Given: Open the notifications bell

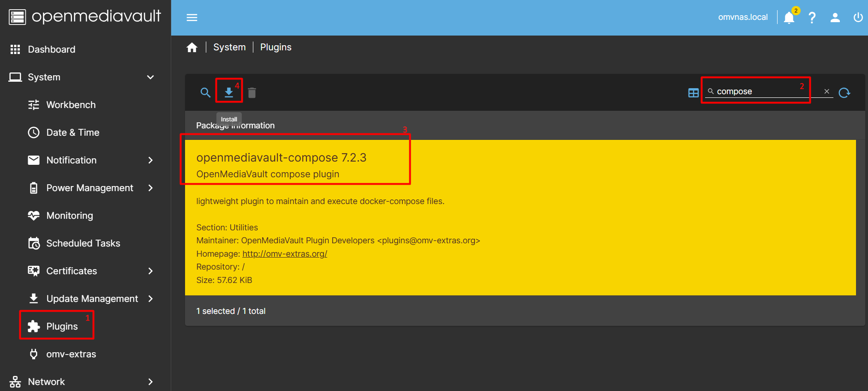Looking at the screenshot, I should coord(789,18).
